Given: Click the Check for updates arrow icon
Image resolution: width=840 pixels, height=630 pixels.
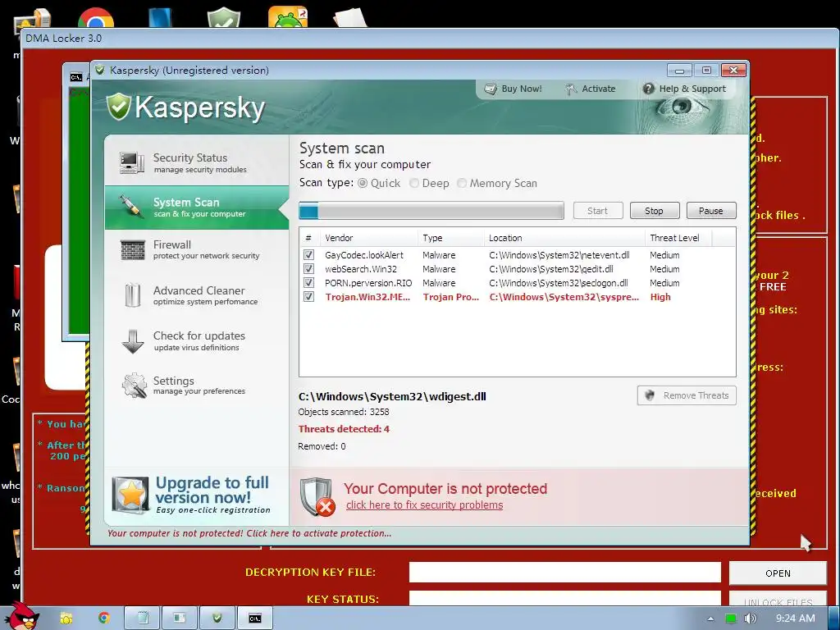Looking at the screenshot, I should [x=132, y=341].
